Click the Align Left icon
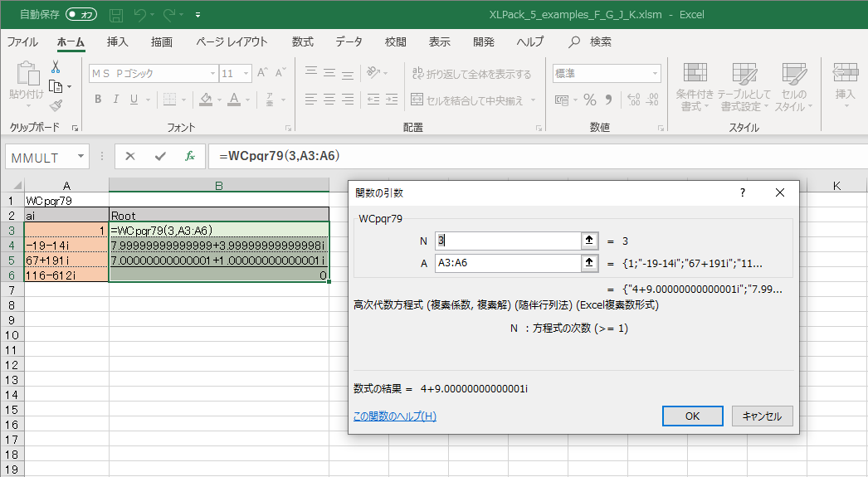 (x=311, y=100)
